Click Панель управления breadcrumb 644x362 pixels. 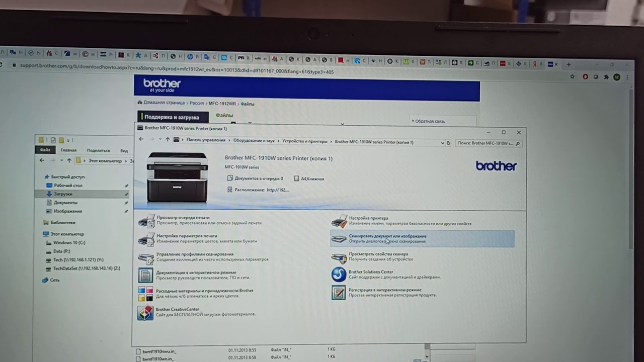[206, 140]
